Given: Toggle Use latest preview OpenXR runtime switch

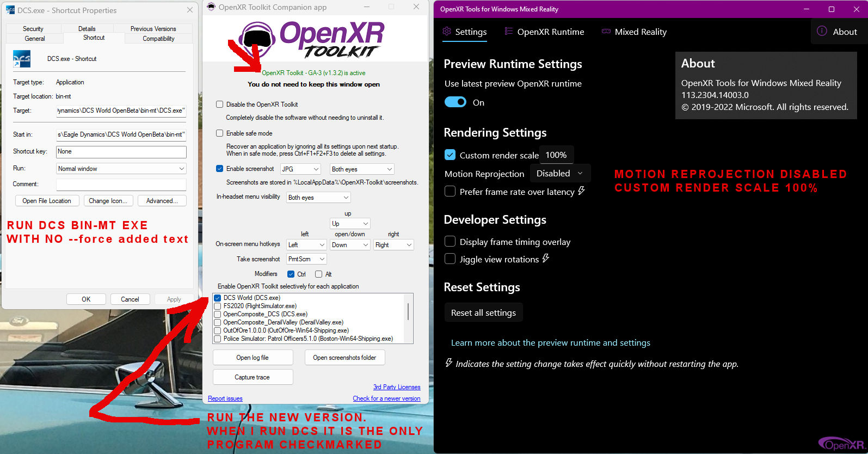Looking at the screenshot, I should click(x=455, y=102).
